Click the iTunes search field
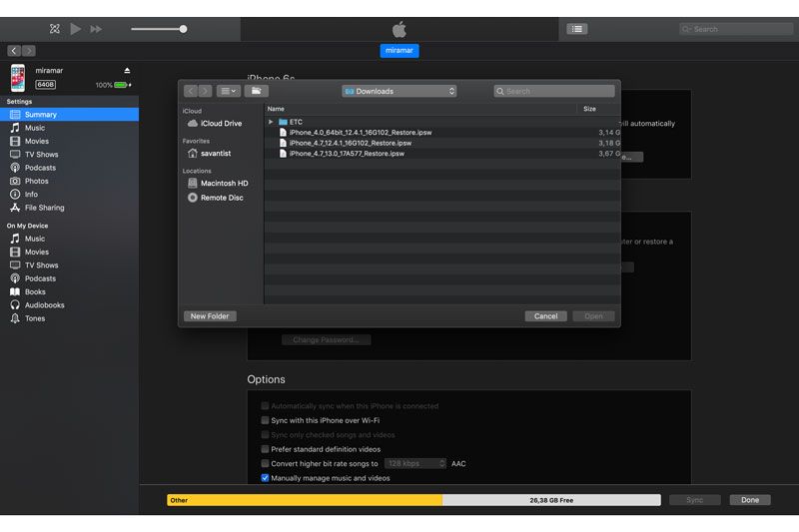This screenshot has width=799, height=532. [736, 29]
